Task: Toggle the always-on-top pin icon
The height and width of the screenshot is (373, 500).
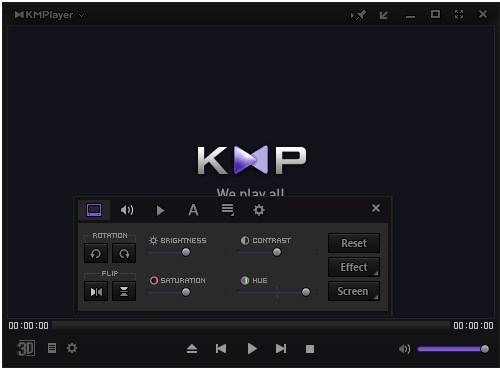Action: pyautogui.click(x=358, y=15)
